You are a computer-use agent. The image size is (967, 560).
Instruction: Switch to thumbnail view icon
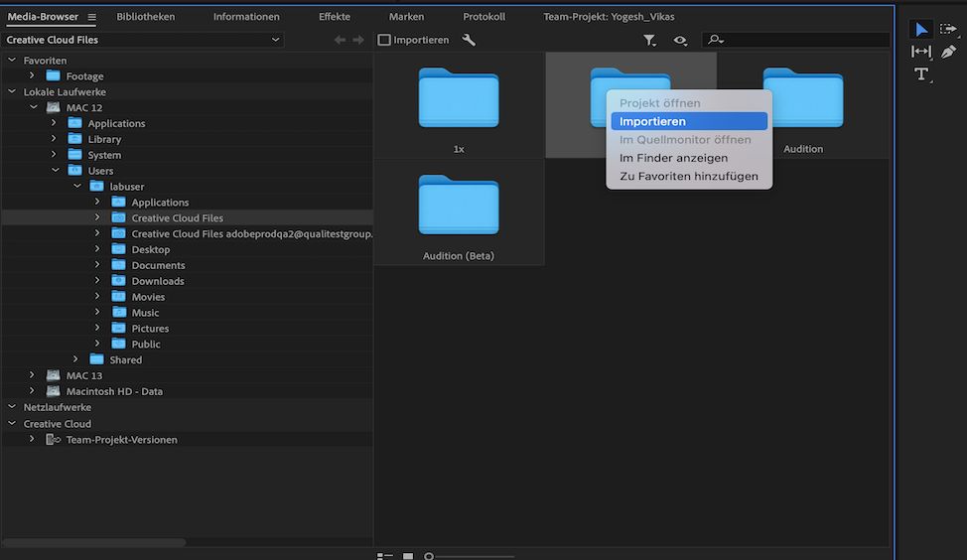pyautogui.click(x=408, y=556)
